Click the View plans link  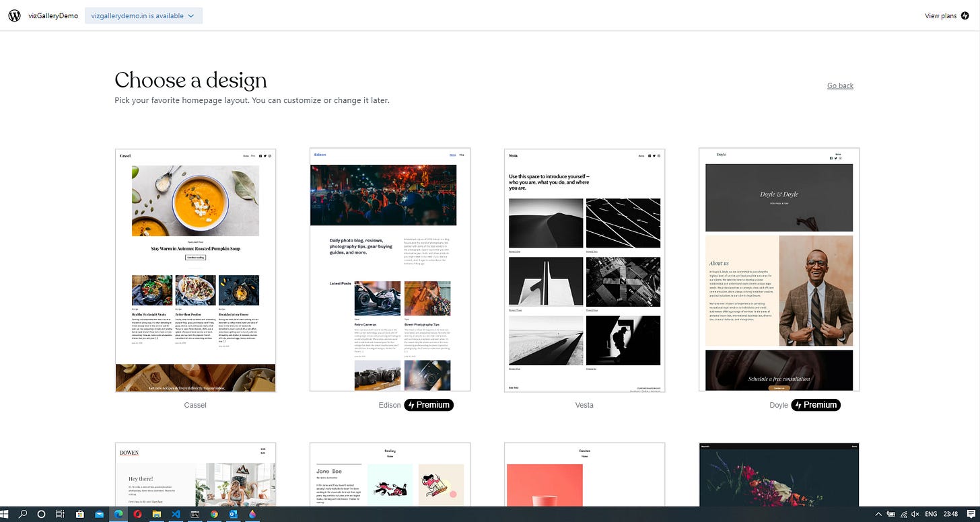coord(940,16)
